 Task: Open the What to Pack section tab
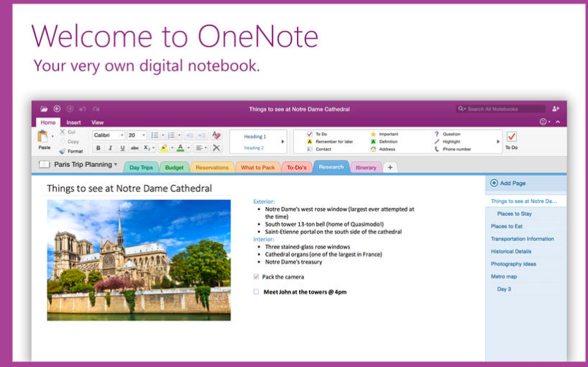point(258,168)
